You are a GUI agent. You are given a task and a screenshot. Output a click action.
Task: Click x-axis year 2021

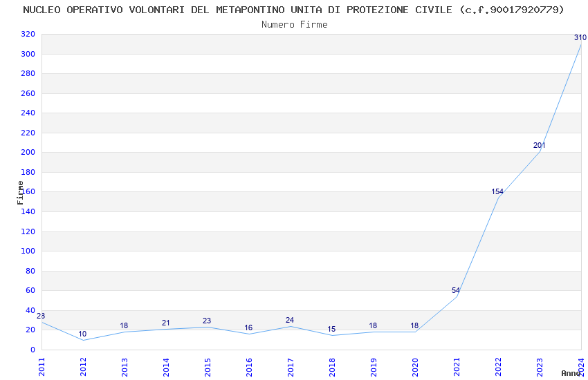[457, 367]
